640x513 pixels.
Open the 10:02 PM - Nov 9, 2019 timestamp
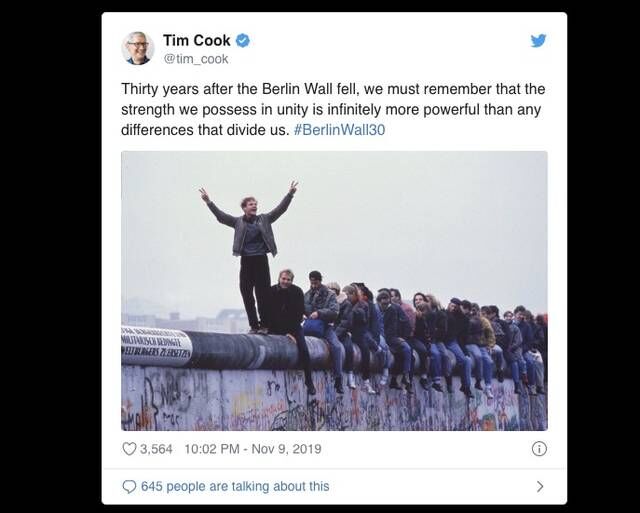(253, 449)
